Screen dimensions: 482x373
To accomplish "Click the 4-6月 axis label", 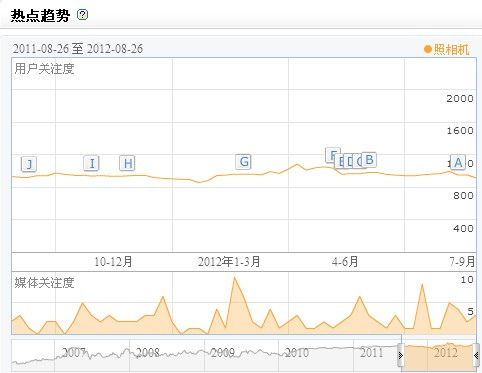I will [x=345, y=262].
